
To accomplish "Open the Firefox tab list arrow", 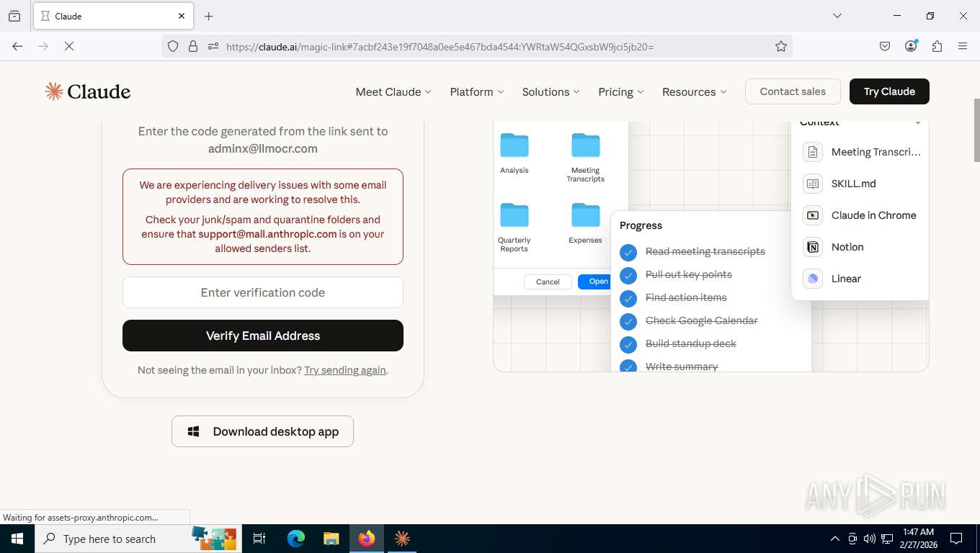I will click(x=837, y=16).
